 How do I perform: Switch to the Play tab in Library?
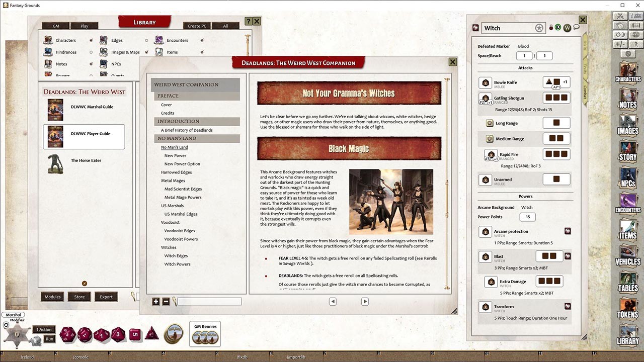(85, 26)
